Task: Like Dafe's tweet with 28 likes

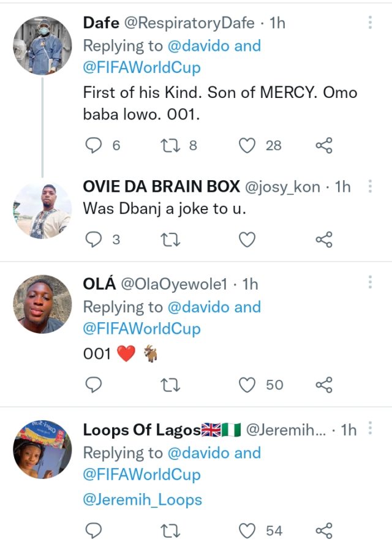Action: pyautogui.click(x=247, y=145)
